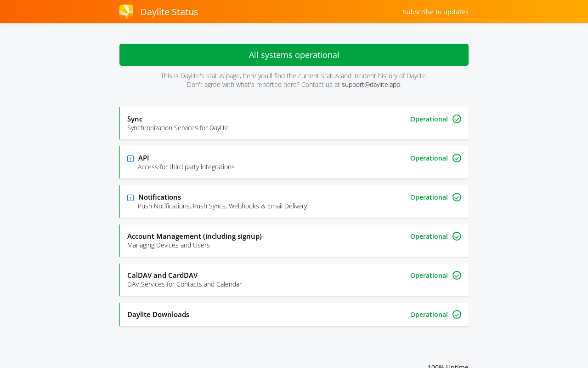Click the Daylite Status header title
Screen dimensions: 588x368
pos(169,12)
